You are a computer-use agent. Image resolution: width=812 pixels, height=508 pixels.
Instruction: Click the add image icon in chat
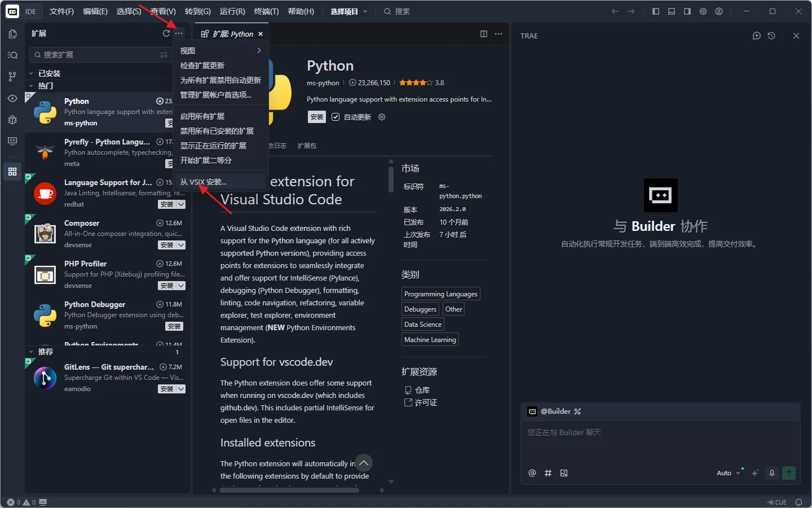(564, 473)
